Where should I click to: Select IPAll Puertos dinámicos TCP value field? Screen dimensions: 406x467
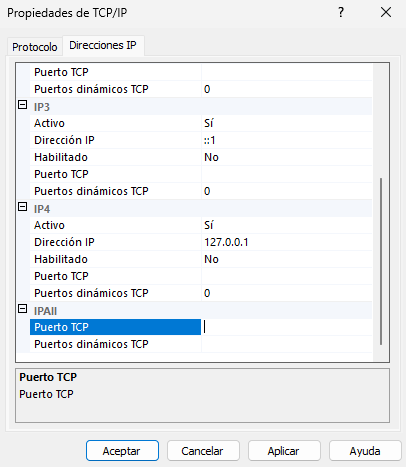286,344
